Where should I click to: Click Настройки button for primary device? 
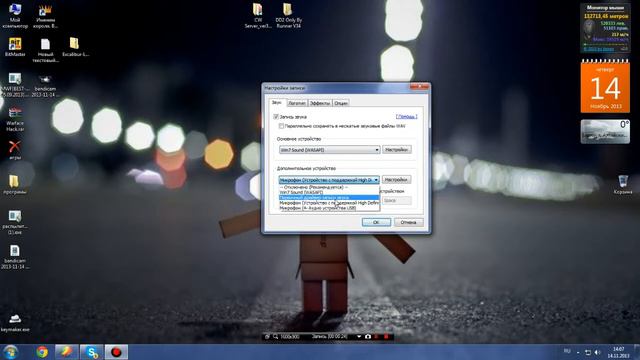(397, 150)
